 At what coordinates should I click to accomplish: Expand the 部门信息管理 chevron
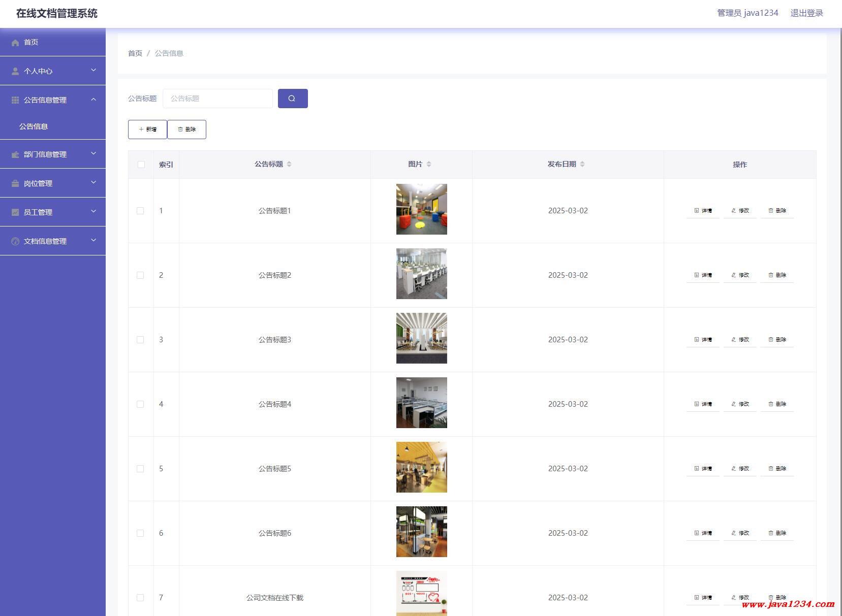tap(93, 153)
